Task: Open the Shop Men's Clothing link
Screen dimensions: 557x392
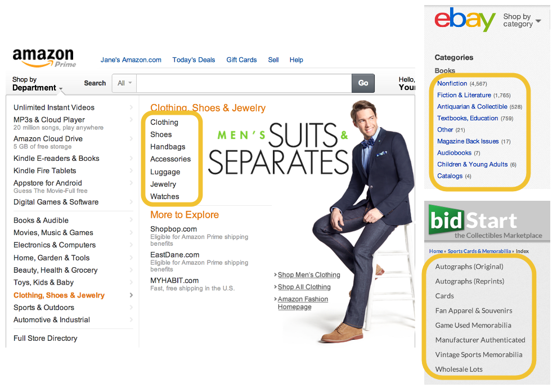Action: (309, 275)
